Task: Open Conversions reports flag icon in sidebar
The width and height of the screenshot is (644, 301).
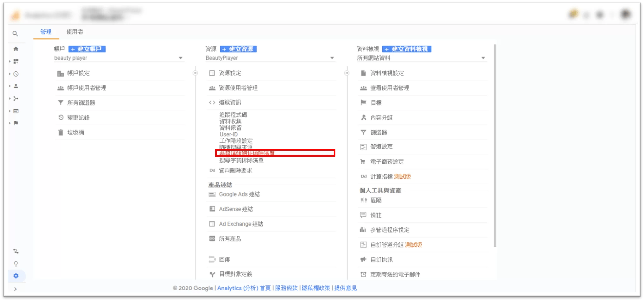Action: 16,123
